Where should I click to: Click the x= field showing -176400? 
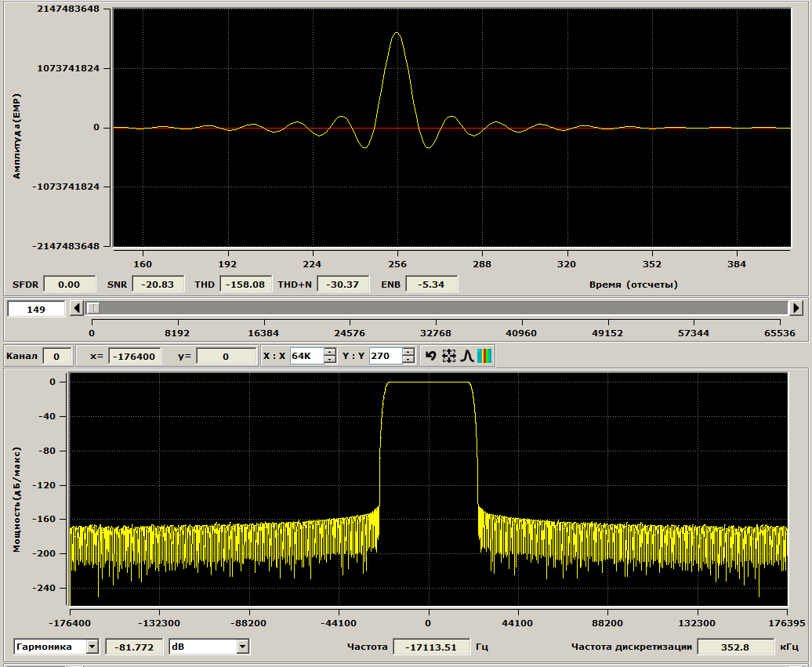point(135,357)
